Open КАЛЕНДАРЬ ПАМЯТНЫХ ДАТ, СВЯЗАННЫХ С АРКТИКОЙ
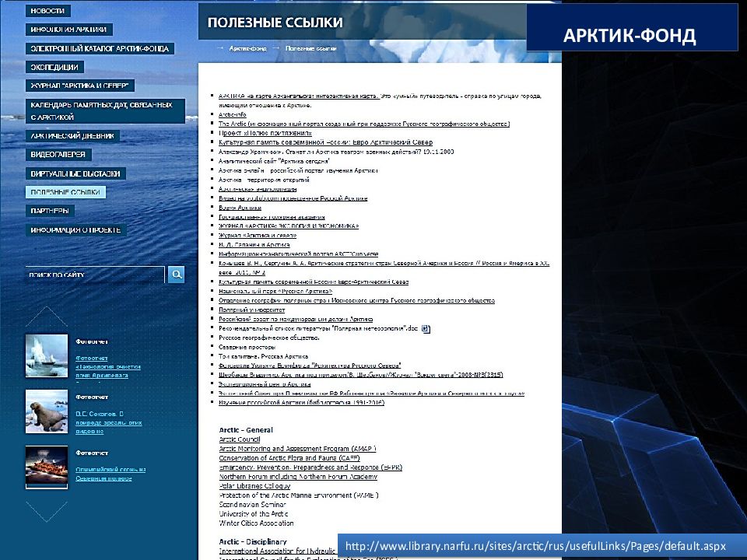Viewport: 747px width, 560px height. click(105, 111)
